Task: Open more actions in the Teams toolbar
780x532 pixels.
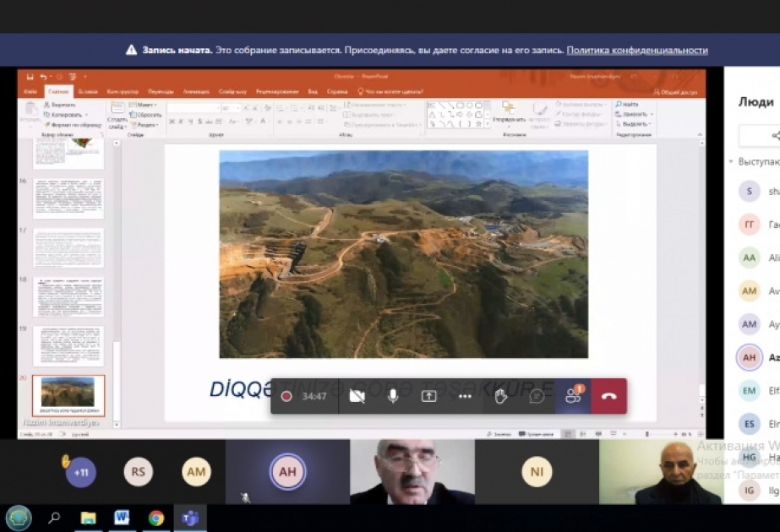Action: (x=465, y=396)
